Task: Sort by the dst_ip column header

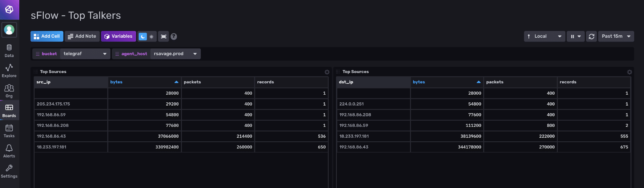Action: (x=373, y=82)
